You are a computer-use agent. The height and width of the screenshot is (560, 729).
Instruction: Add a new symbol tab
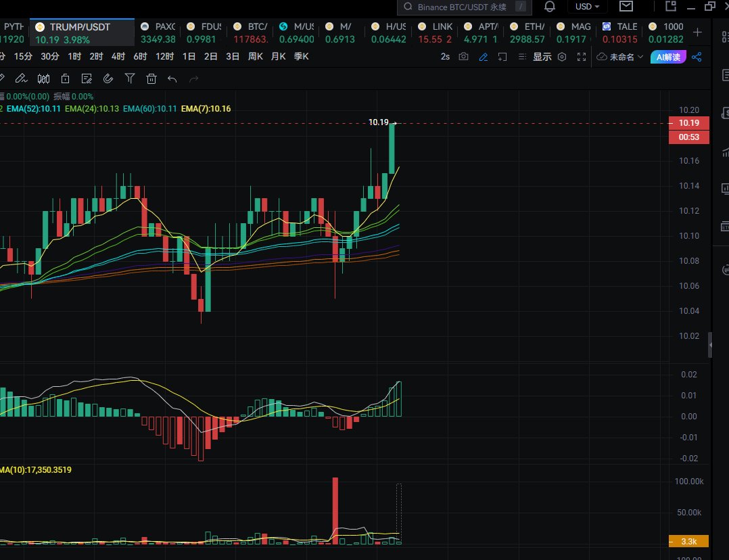[x=697, y=32]
